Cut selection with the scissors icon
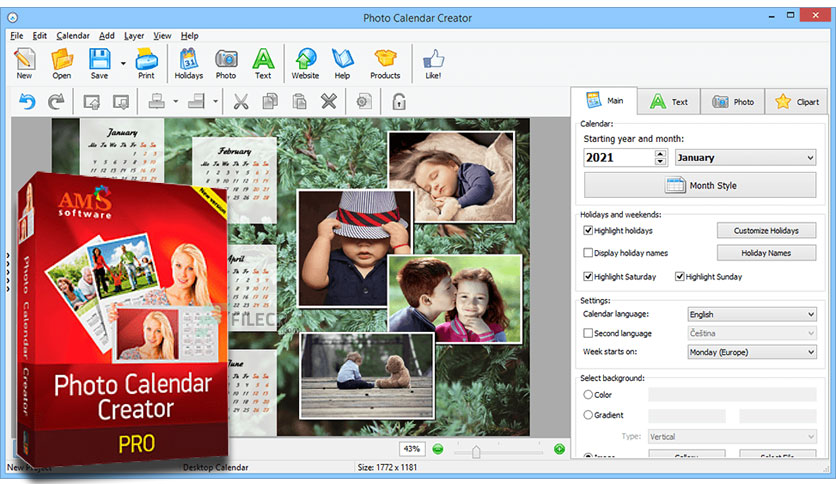Screen dimensions: 836x484 (241, 101)
